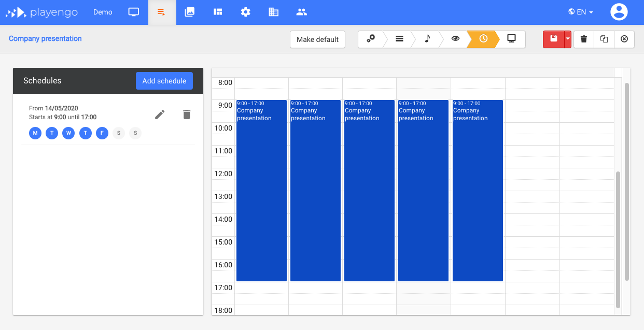This screenshot has height=330, width=644.
Task: Go to the list items wizard step
Action: (399, 39)
